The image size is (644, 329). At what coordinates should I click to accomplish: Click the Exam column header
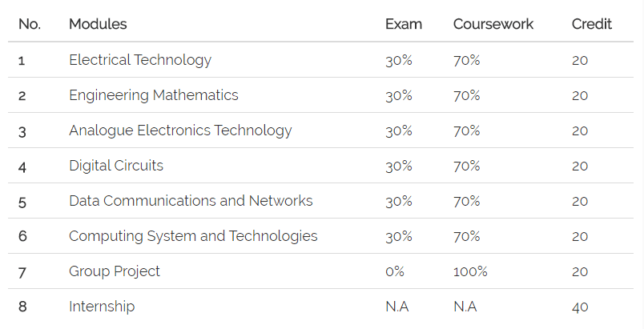(403, 24)
